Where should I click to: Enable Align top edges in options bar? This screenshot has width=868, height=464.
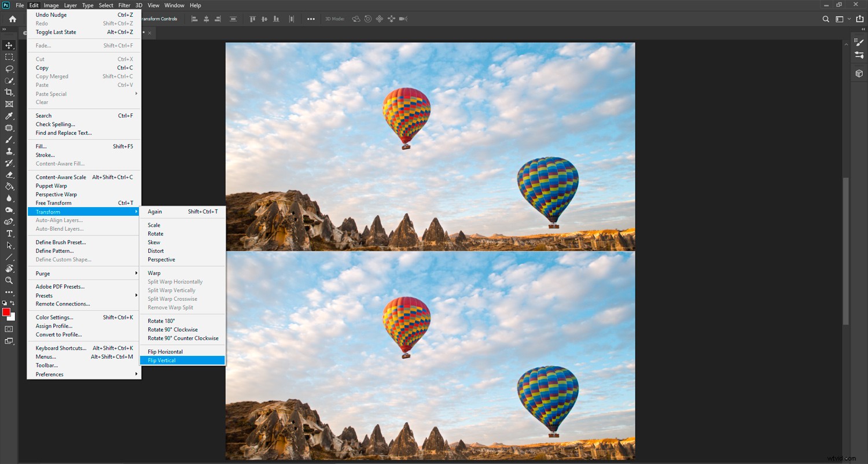[252, 19]
